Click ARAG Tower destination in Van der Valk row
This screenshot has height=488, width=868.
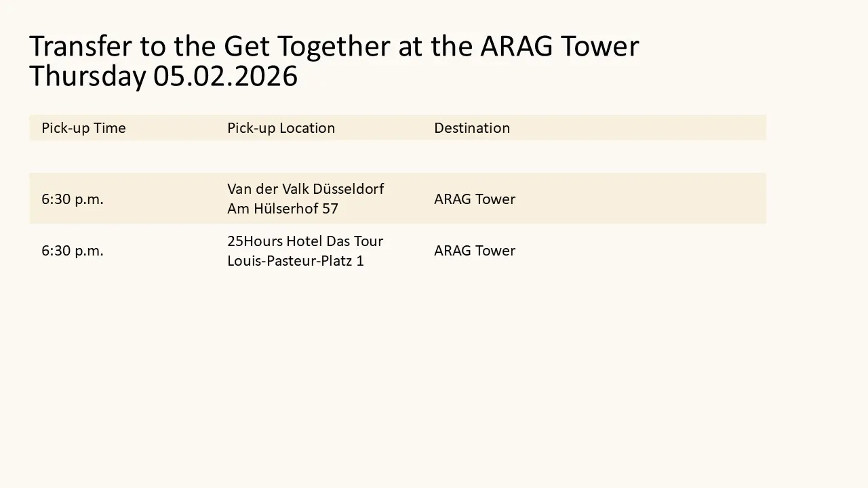coord(475,199)
